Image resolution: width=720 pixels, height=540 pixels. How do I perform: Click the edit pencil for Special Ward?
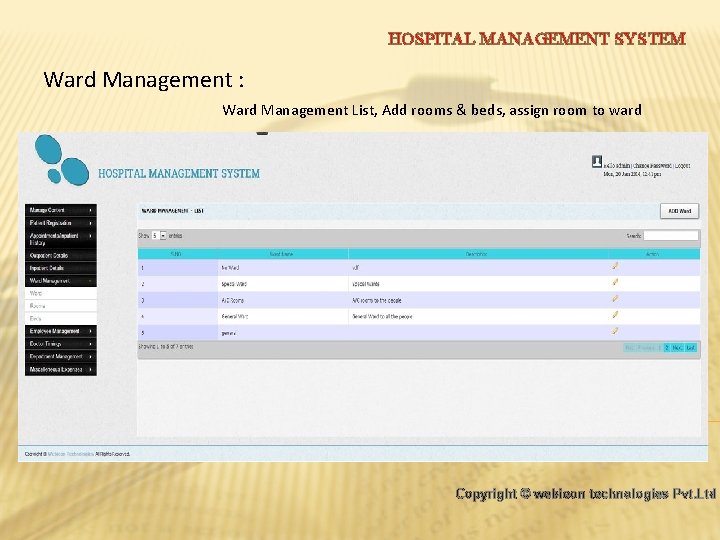[615, 282]
